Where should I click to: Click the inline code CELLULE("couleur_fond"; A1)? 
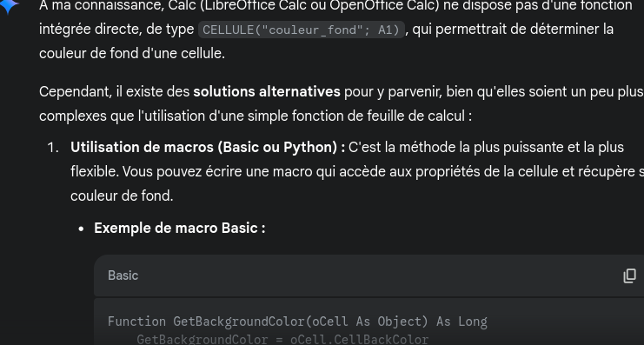click(302, 30)
